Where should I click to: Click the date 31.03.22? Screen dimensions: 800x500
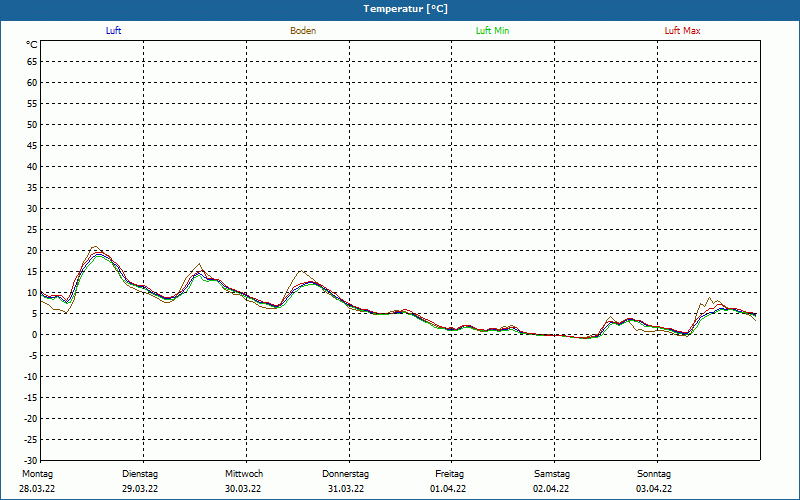pos(346,489)
